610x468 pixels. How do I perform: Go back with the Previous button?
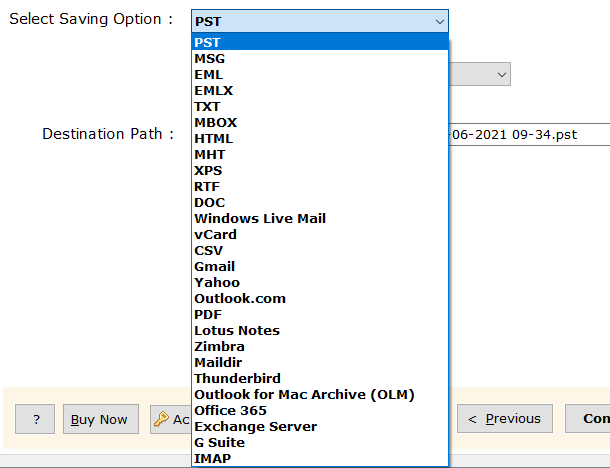click(505, 418)
